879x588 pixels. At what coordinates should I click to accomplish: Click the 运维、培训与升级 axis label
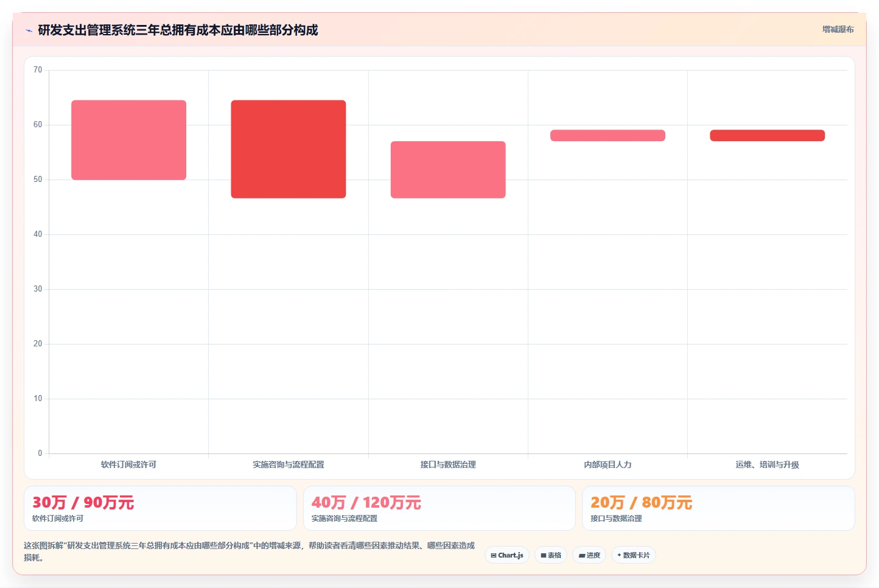[767, 464]
